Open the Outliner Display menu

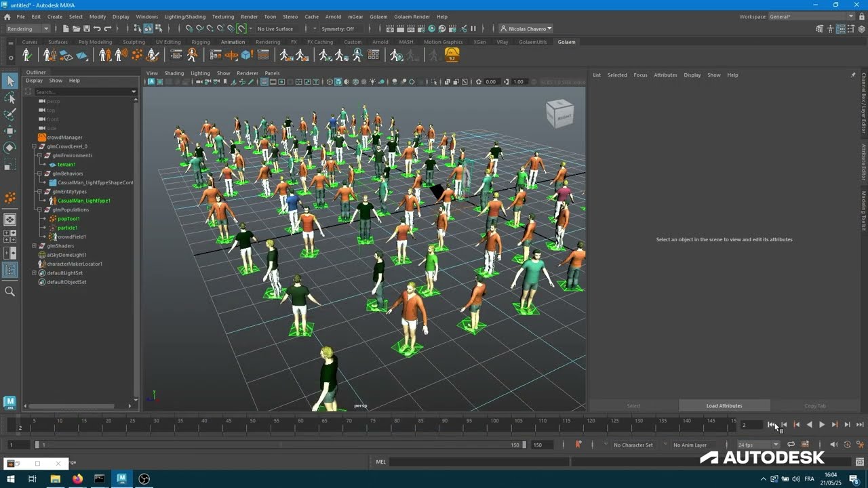[x=34, y=81]
